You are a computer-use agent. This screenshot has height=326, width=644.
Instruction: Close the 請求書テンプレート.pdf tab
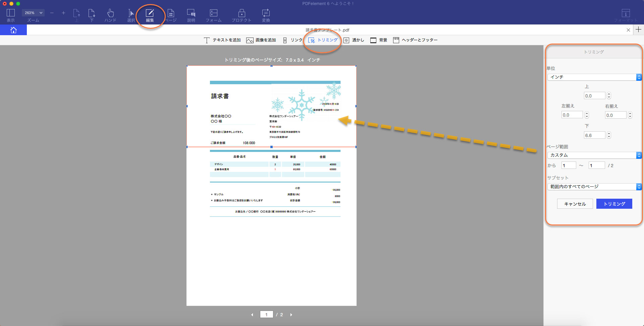point(628,30)
